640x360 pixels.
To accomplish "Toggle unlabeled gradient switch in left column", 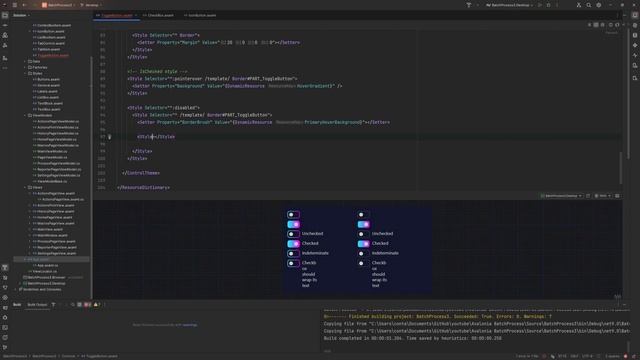I will (293, 224).
